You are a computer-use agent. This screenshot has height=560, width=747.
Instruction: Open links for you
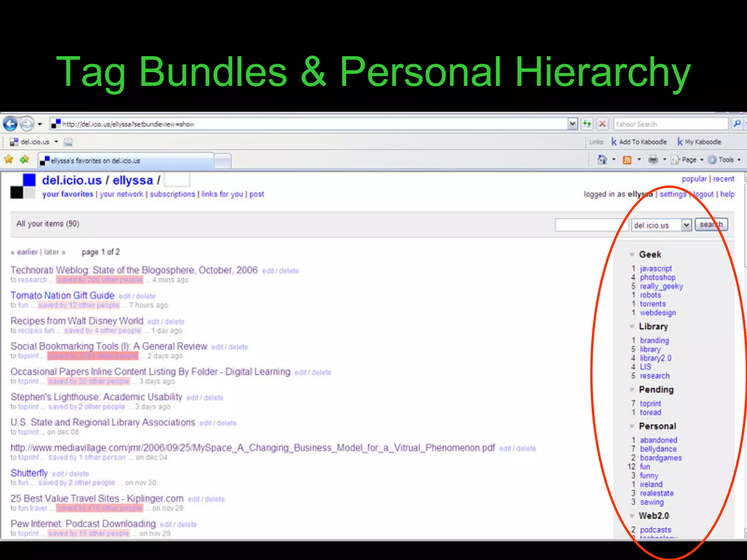(x=222, y=194)
